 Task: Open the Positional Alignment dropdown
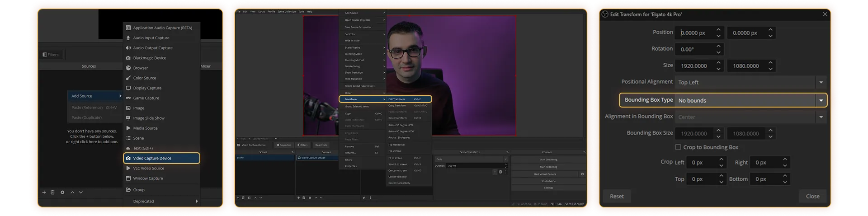coord(751,82)
